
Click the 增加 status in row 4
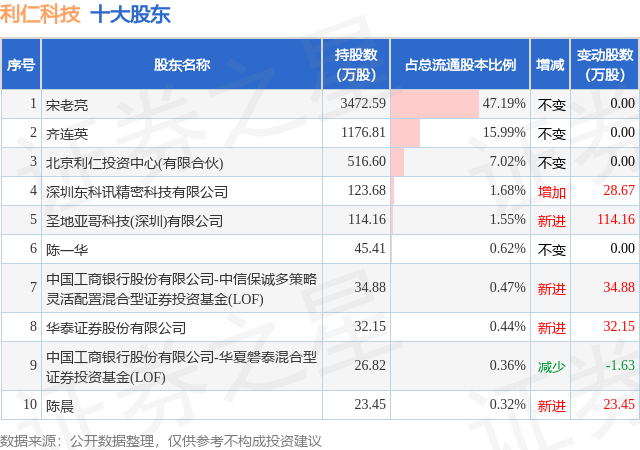click(551, 191)
